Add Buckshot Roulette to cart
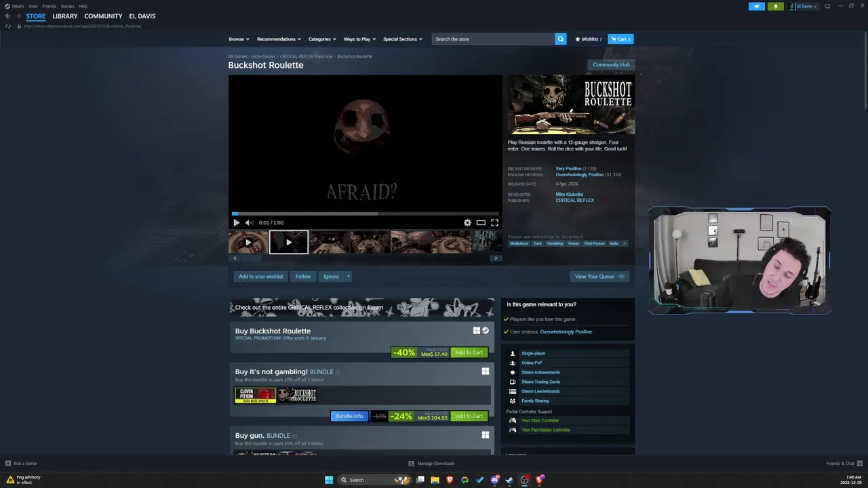 pyautogui.click(x=469, y=352)
